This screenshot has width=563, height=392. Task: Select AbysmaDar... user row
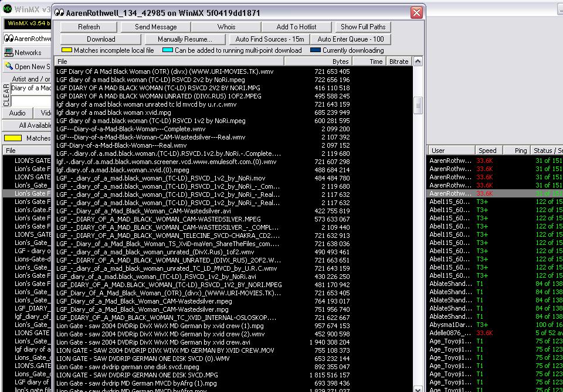point(495,325)
